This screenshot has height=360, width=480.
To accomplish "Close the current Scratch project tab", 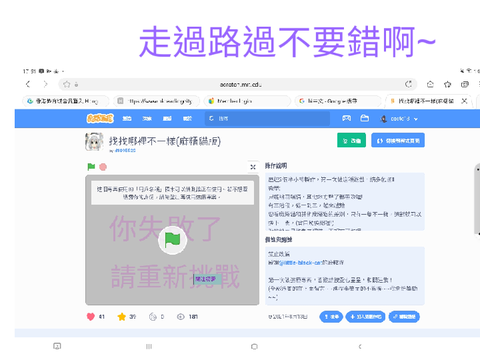I will 464,101.
